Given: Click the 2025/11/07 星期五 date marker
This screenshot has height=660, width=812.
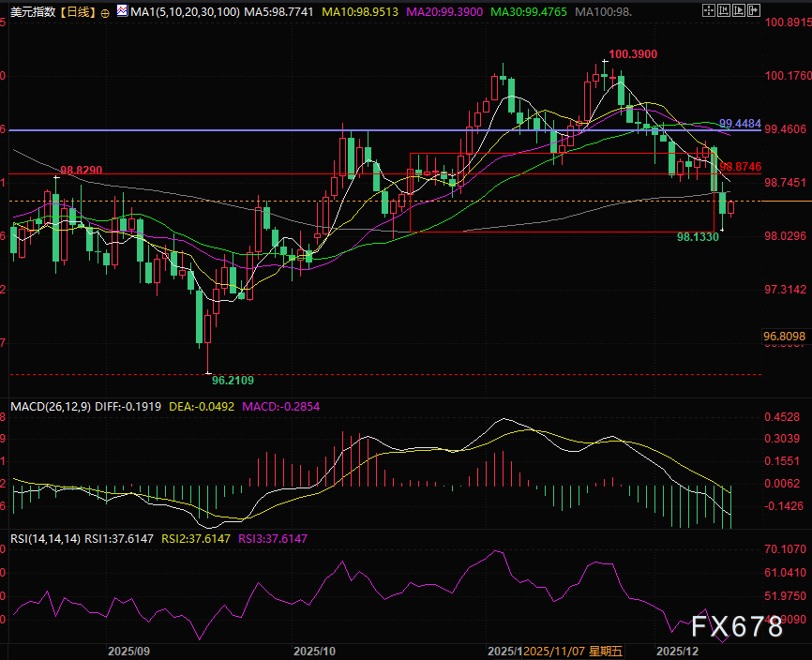Looking at the screenshot, I should 568,650.
